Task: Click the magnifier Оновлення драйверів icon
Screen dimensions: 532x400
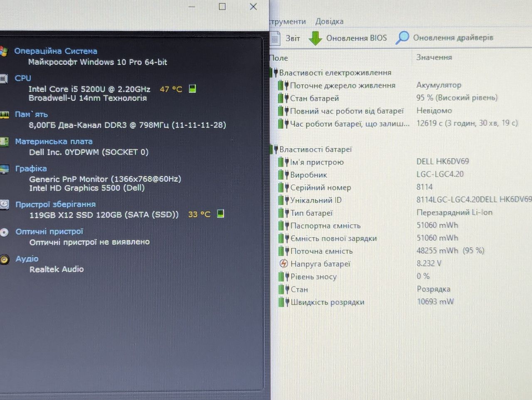Action: [402, 37]
